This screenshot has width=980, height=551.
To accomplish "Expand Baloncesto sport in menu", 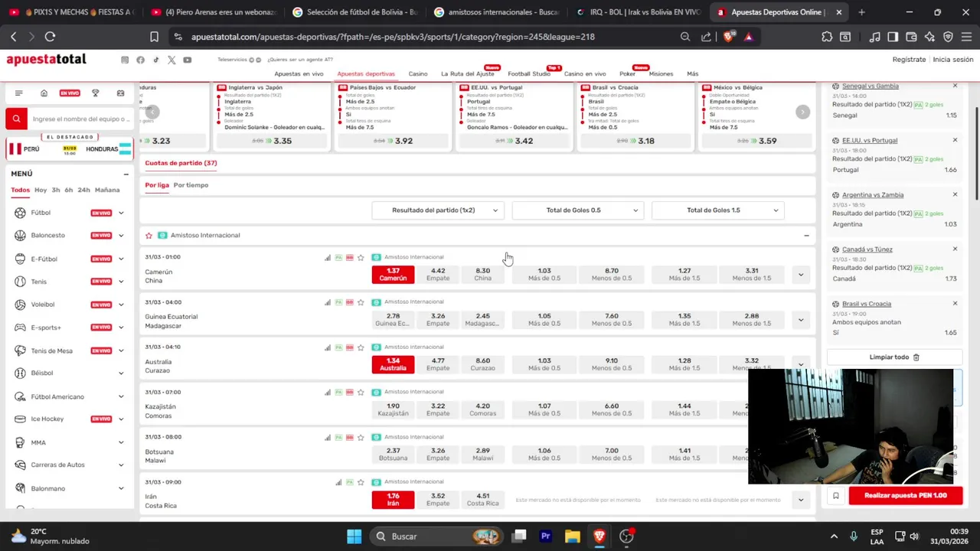I will [x=121, y=236].
